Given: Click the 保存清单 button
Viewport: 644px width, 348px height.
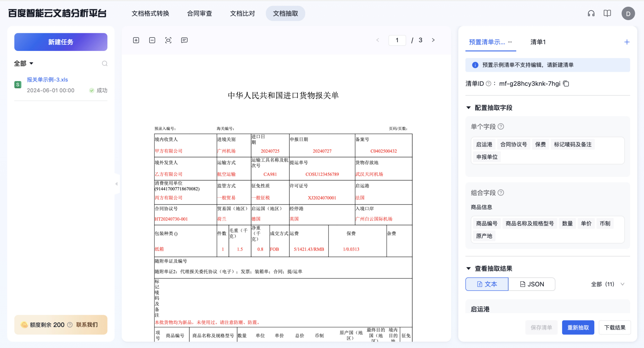Looking at the screenshot, I should [x=541, y=328].
